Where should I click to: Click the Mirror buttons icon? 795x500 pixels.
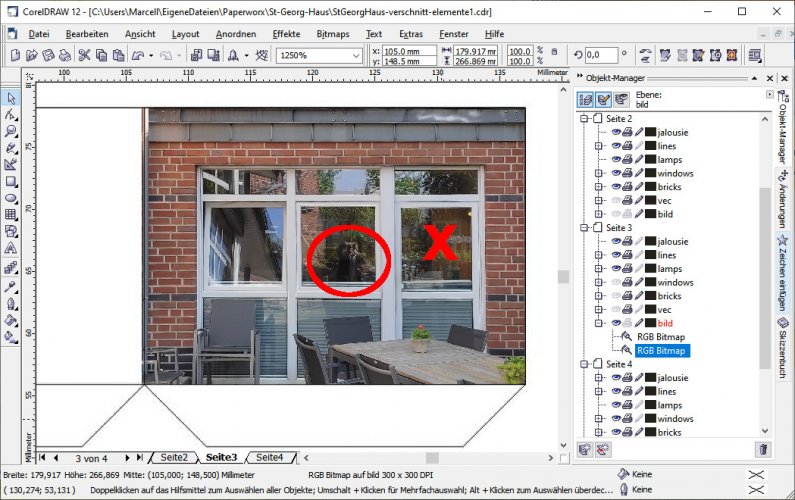coord(645,55)
